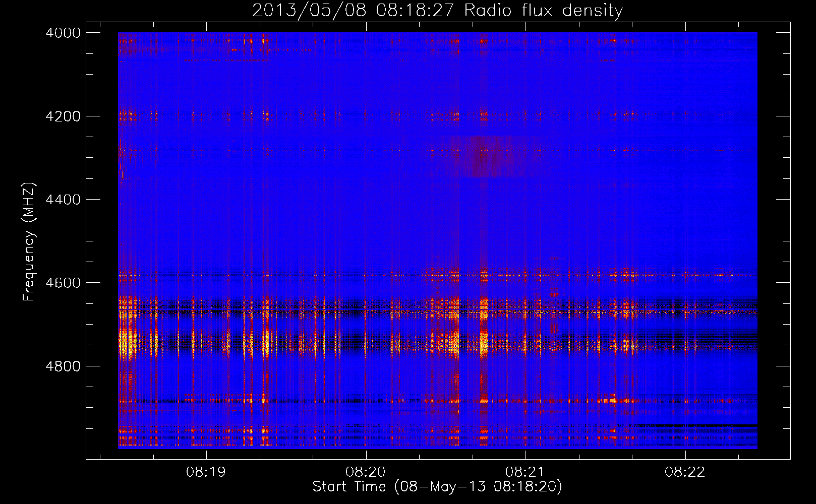
Task: Click the 4200 frequency tick label
Action: click(63, 116)
